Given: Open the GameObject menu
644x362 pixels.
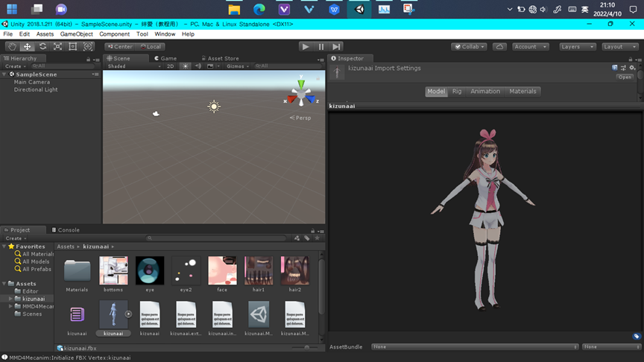Looking at the screenshot, I should (76, 34).
